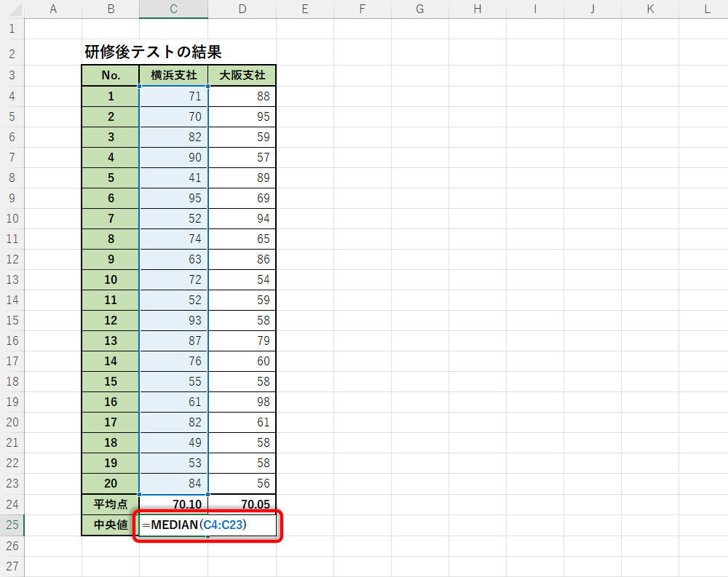Click the MEDIAN formula cell C25
728x577 pixels.
coord(173,525)
